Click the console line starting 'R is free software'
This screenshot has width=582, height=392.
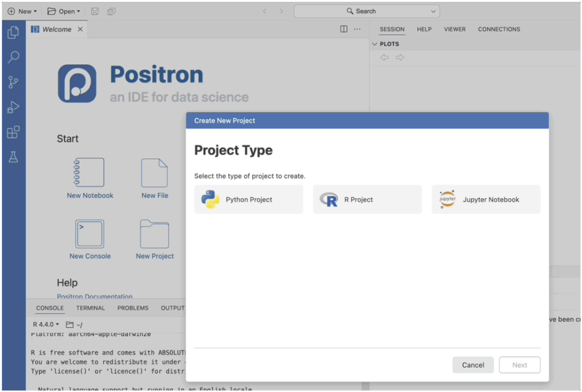(108, 353)
